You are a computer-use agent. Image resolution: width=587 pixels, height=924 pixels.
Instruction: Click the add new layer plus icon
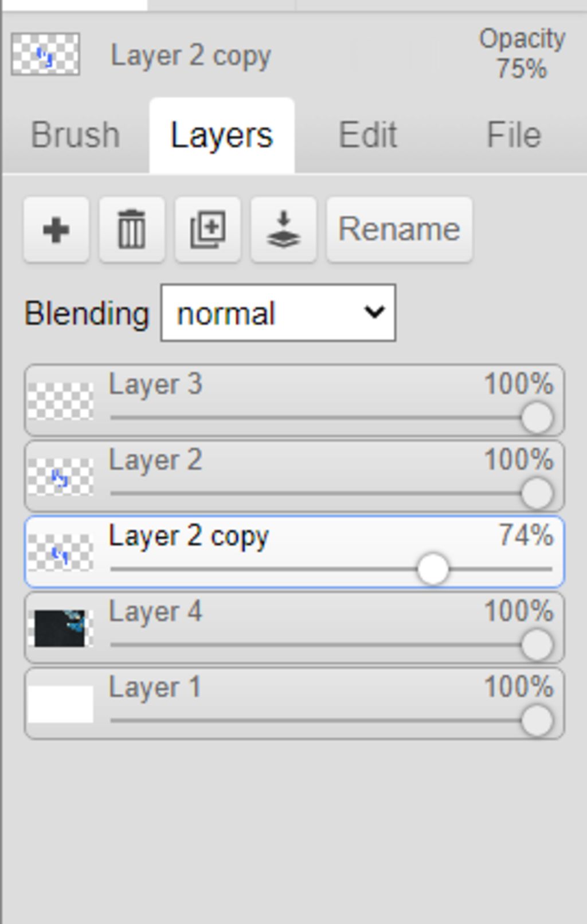click(x=56, y=230)
